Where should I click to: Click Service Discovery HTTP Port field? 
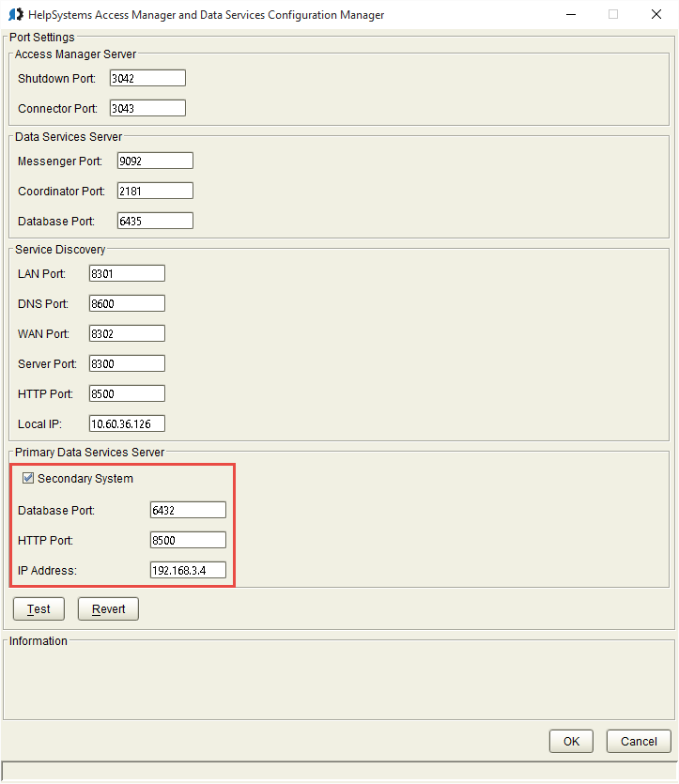(x=127, y=393)
